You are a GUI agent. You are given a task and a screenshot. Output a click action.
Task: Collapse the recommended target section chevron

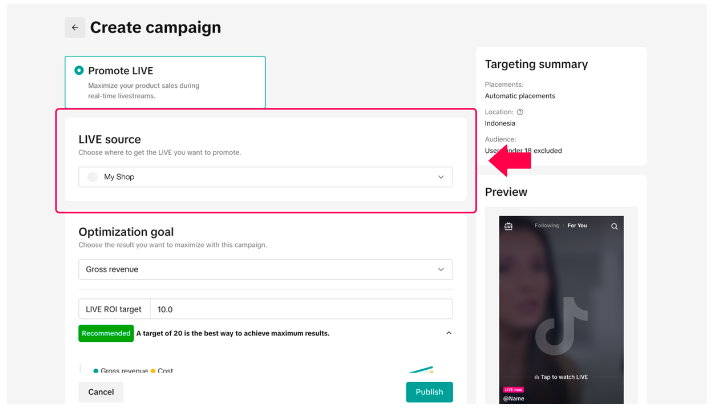(448, 333)
